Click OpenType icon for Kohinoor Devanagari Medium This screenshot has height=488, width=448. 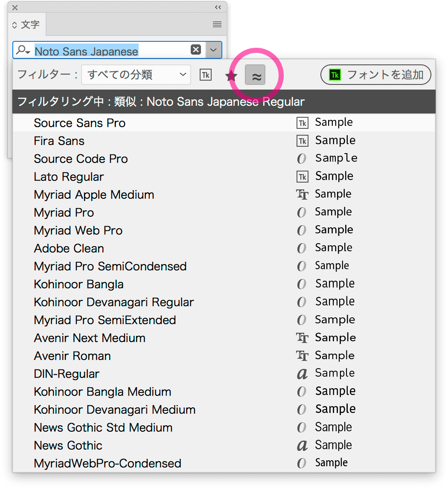(302, 410)
